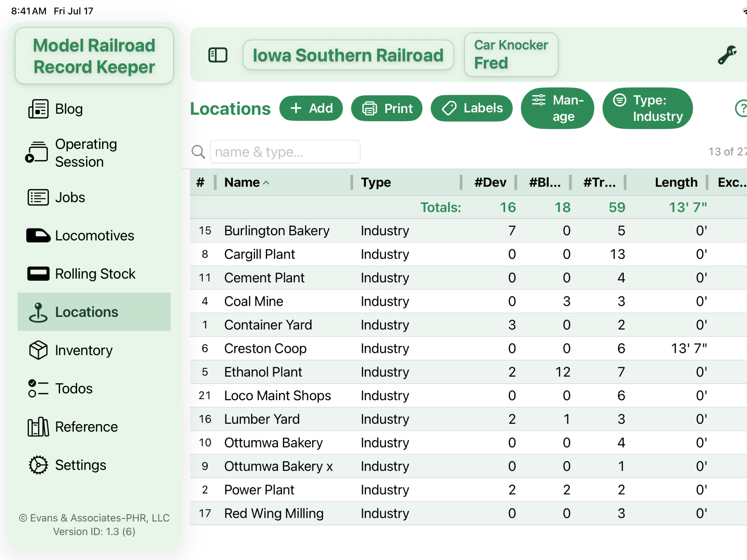Click Ethanol Plant's 12 blocks value

point(563,372)
